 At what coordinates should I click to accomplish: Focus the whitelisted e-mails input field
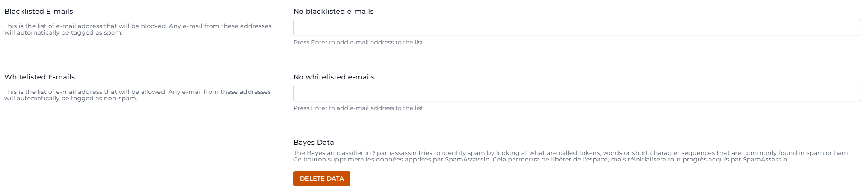click(x=577, y=93)
